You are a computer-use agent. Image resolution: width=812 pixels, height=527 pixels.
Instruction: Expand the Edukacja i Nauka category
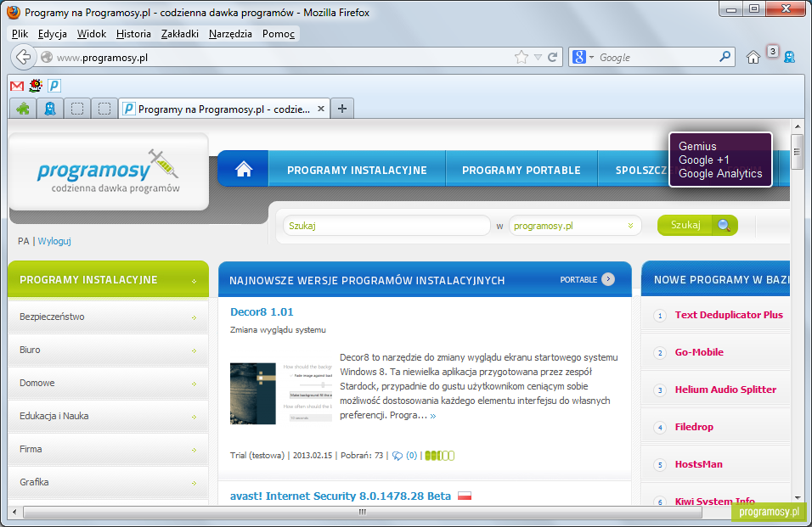[x=108, y=416]
